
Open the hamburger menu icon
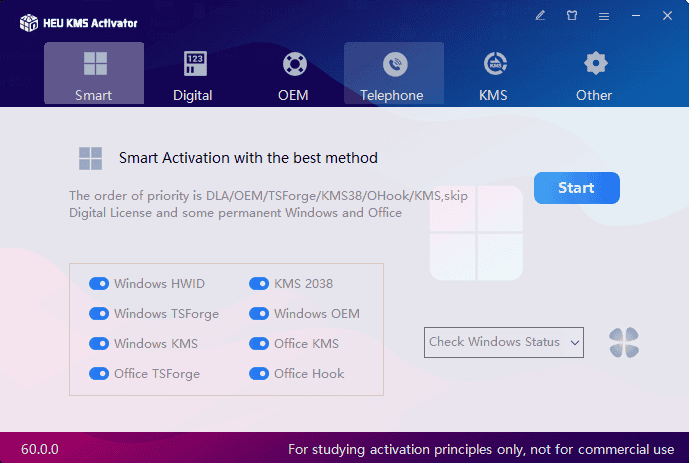point(604,16)
